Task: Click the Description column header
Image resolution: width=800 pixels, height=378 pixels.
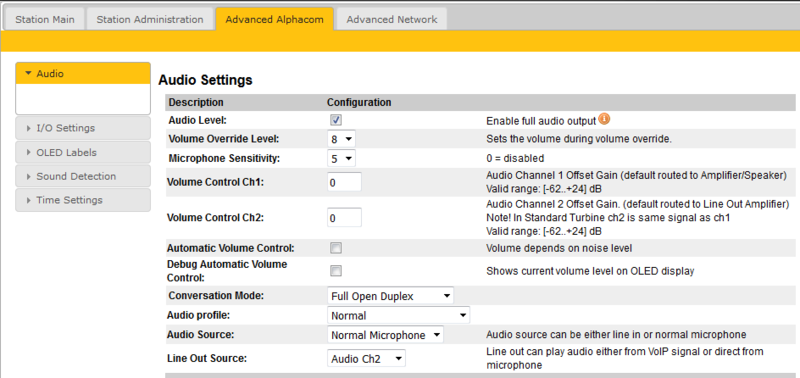Action: [x=196, y=103]
